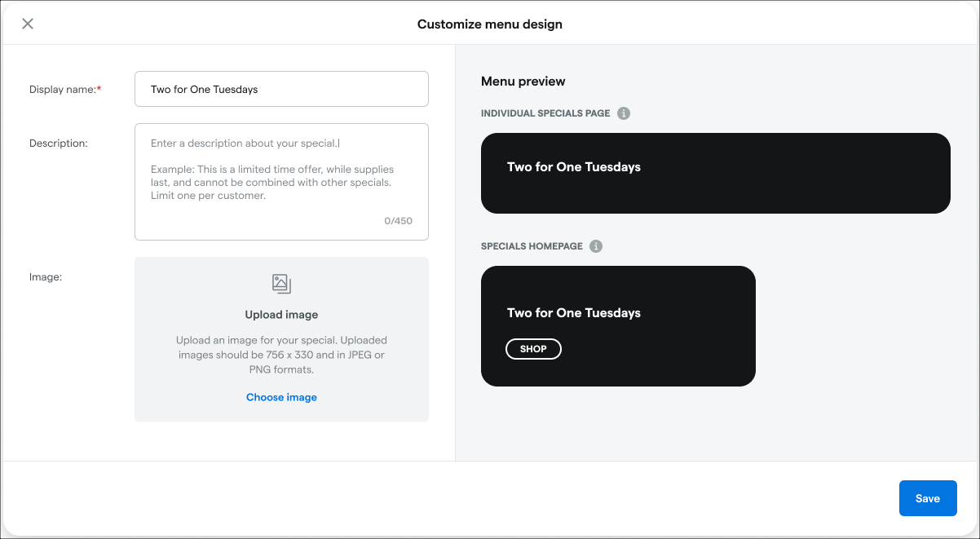Image resolution: width=980 pixels, height=539 pixels.
Task: Click the info icon beside Specials Homepage
Action: 596,246
